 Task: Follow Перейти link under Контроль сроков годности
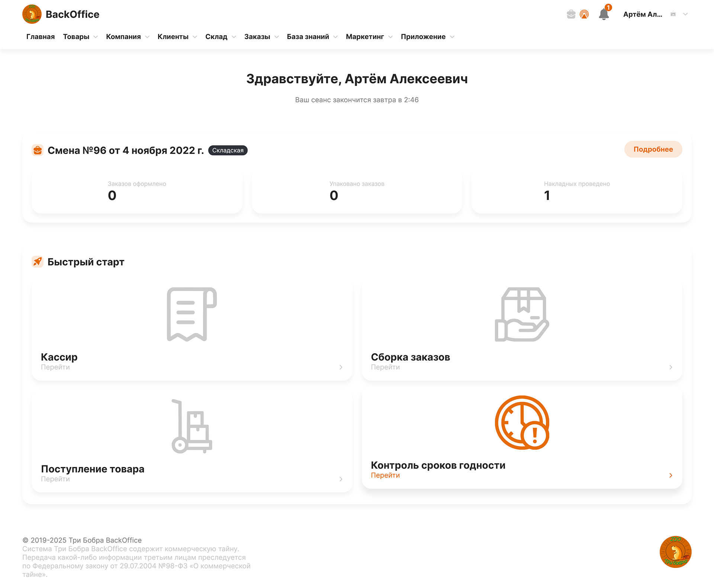(385, 475)
